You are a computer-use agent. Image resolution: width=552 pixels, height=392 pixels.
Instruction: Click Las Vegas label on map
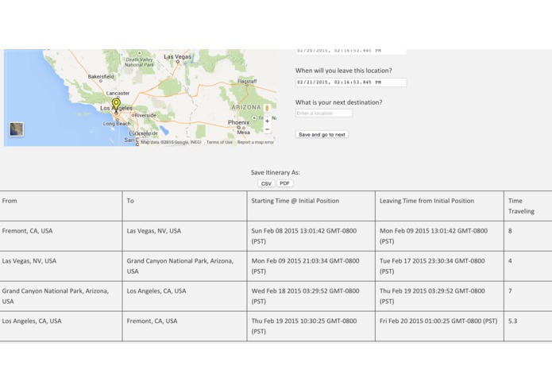(x=177, y=56)
